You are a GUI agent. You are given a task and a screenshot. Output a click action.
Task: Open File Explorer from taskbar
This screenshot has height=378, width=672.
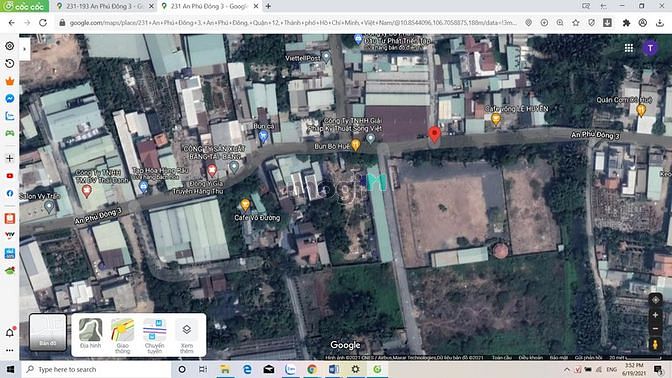coord(225,369)
